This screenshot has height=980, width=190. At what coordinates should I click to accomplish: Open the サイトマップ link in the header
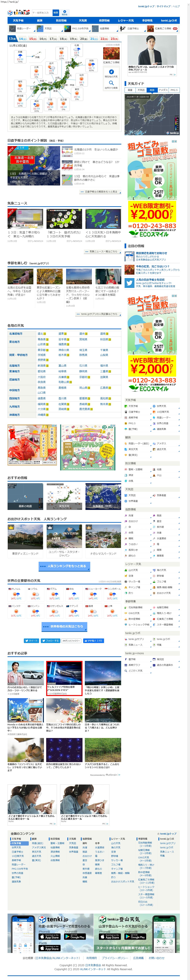point(164,6)
